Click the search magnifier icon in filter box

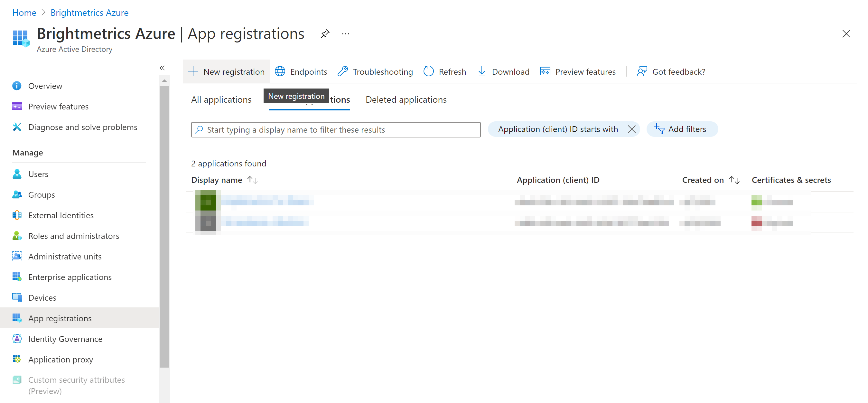click(199, 130)
